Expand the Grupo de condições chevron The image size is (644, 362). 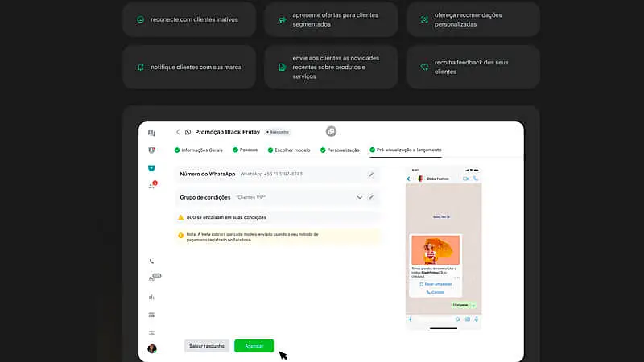[x=359, y=197]
